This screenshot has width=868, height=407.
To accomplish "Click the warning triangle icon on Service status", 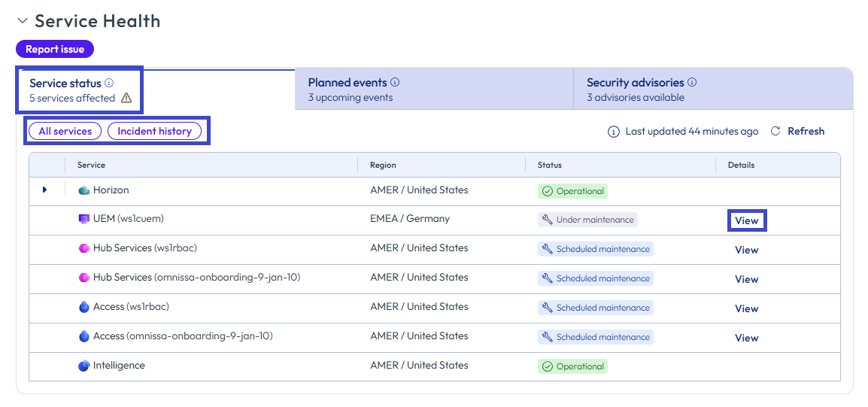I will [126, 98].
